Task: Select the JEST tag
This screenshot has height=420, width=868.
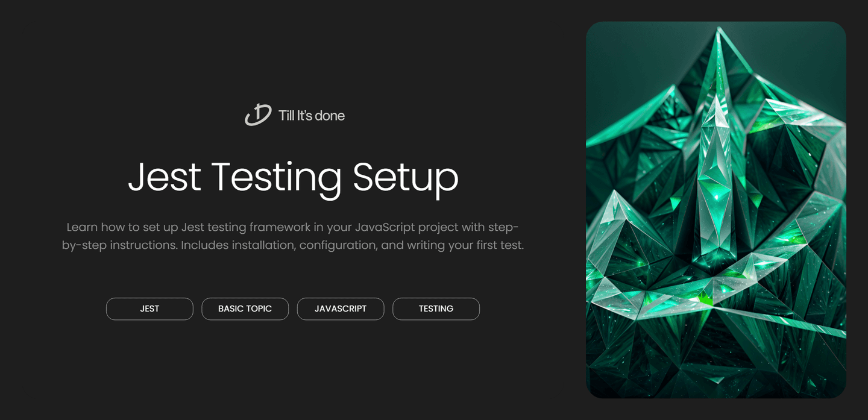Action: coord(149,309)
